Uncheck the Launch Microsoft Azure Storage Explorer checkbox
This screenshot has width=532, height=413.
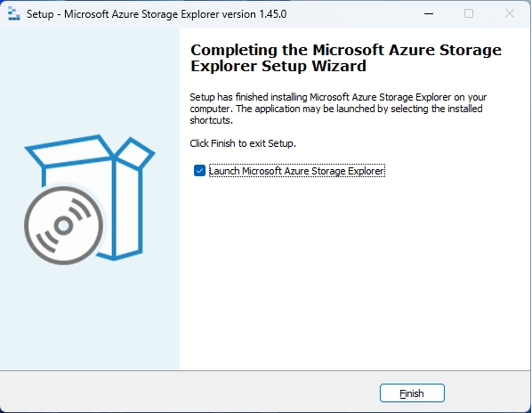[x=199, y=171]
